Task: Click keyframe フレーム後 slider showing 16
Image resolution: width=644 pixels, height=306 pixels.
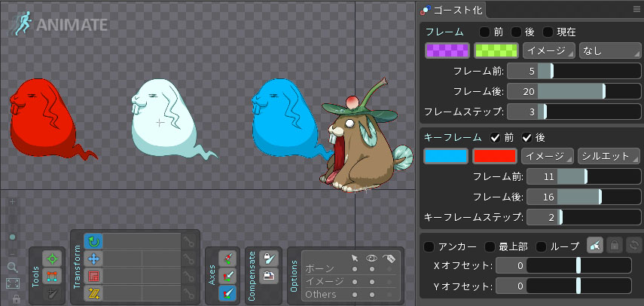Action: click(x=584, y=197)
